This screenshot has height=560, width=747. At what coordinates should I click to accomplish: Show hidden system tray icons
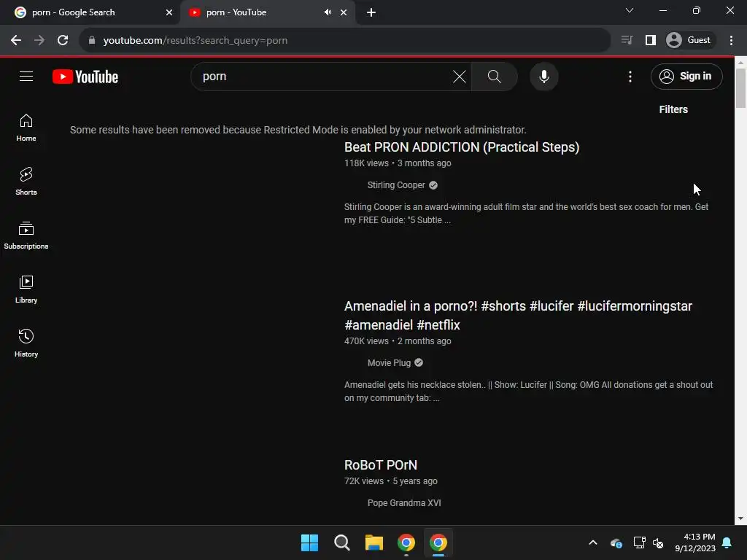[x=593, y=542]
